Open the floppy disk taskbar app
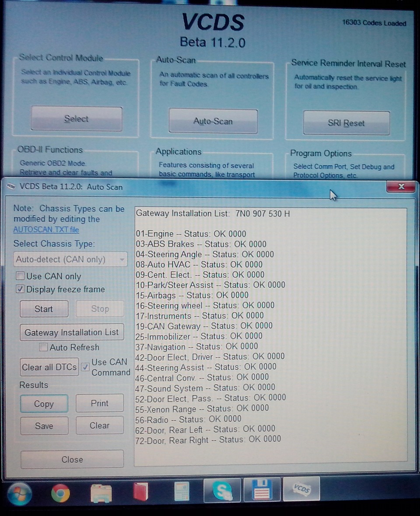 point(262,489)
